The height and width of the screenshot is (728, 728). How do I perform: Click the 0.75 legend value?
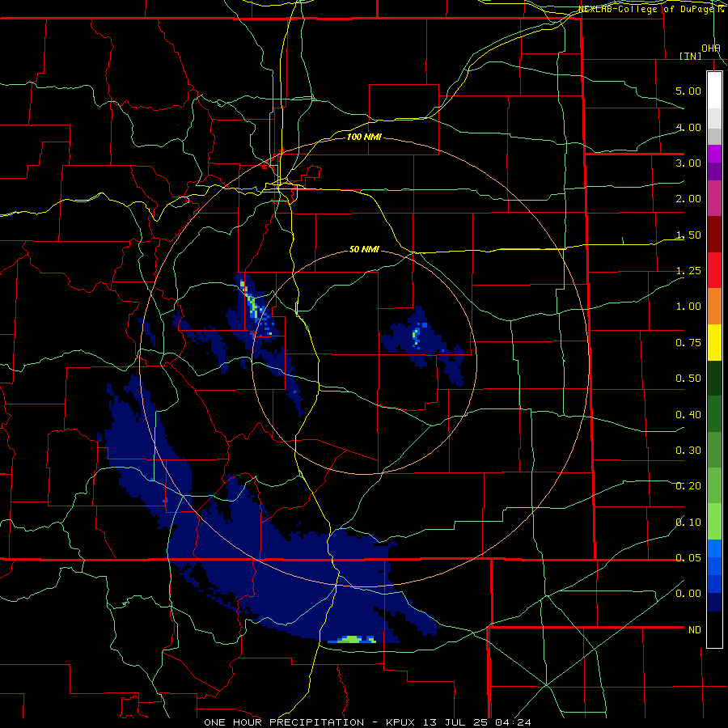click(x=688, y=343)
